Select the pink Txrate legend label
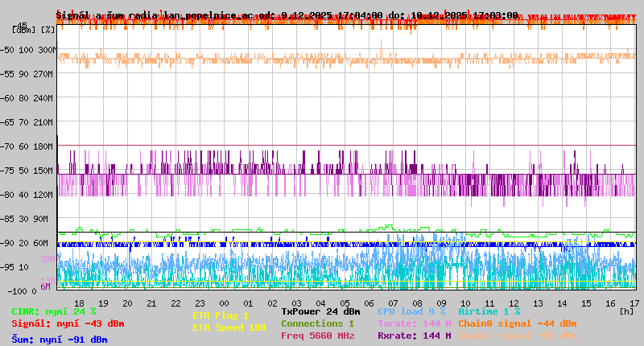This screenshot has width=644, height=346. [x=414, y=323]
